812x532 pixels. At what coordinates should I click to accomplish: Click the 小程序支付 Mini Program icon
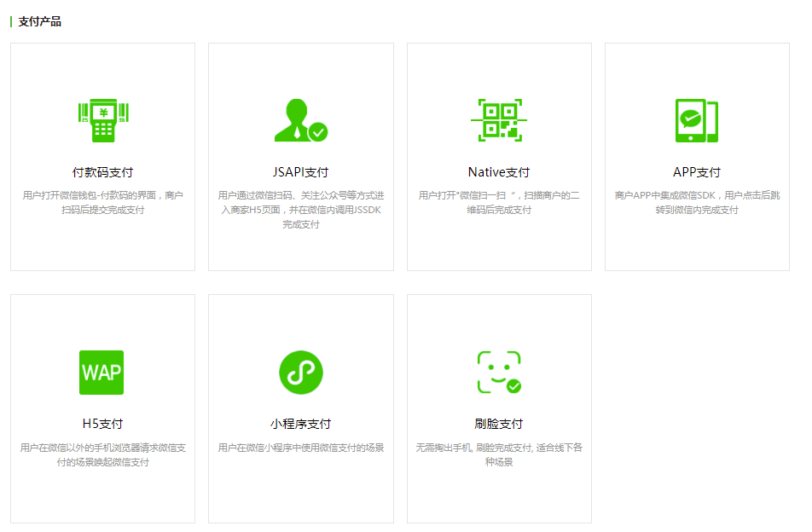pos(300,372)
